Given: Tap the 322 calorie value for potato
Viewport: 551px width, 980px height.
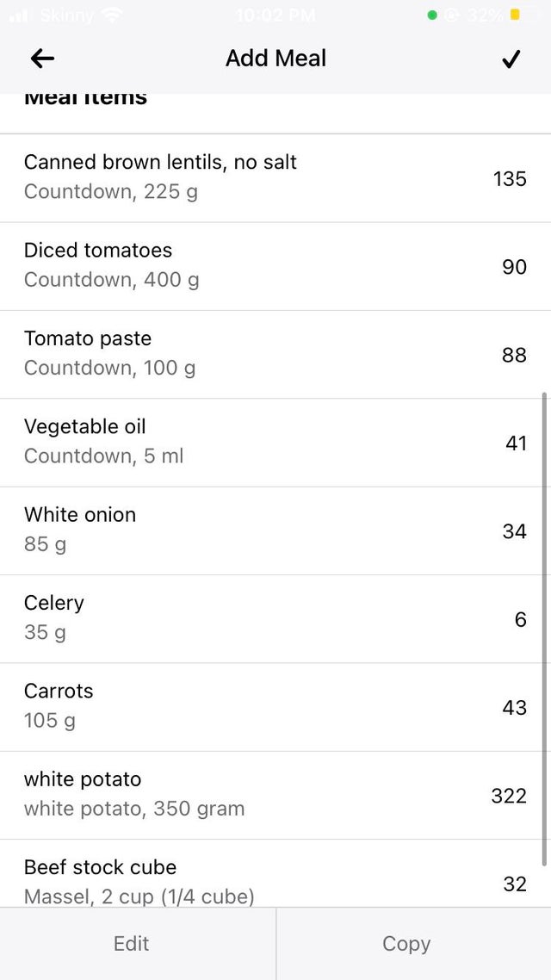Looking at the screenshot, I should [509, 796].
